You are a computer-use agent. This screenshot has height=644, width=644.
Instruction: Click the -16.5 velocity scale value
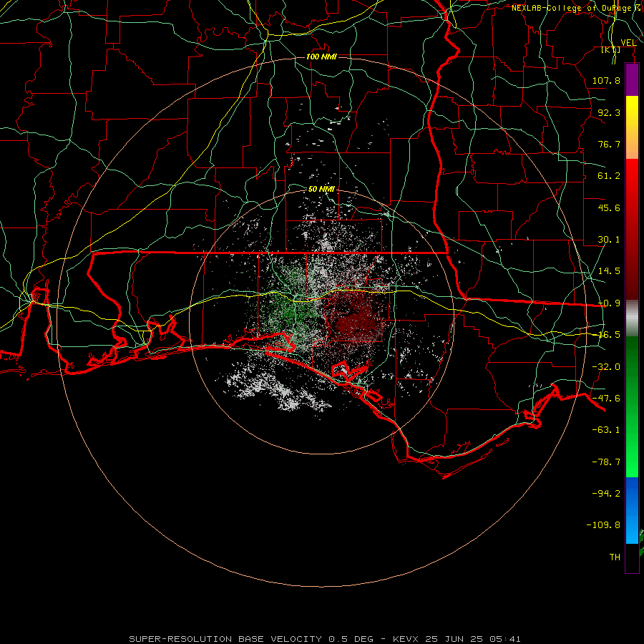609,335
